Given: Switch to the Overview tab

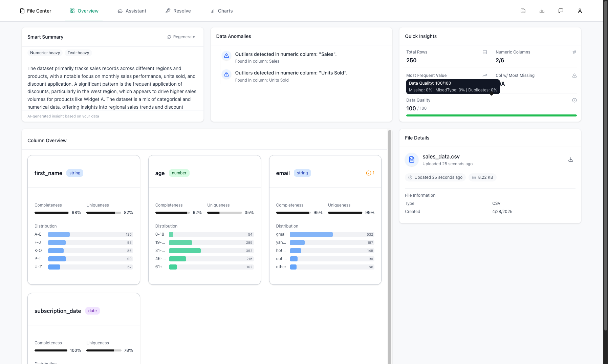Looking at the screenshot, I should coord(84,11).
